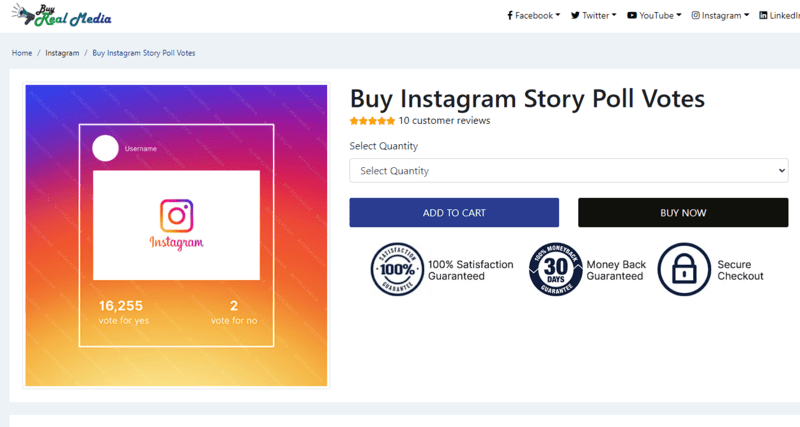Open the Instagram navigation menu

[x=720, y=15]
